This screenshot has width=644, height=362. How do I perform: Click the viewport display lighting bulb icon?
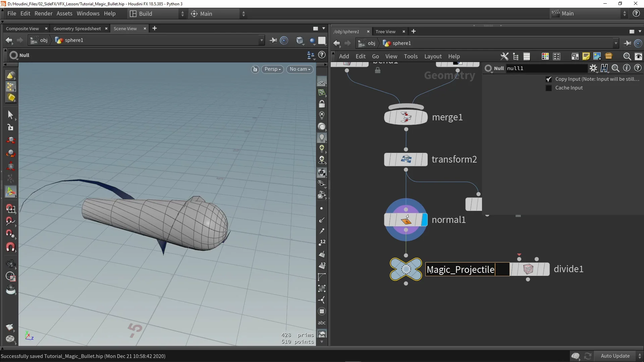322,137
